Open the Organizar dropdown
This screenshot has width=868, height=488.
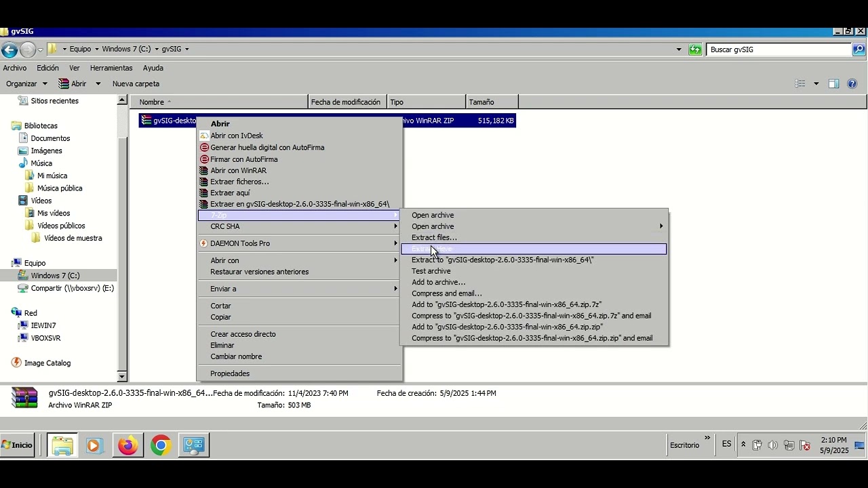coord(26,84)
